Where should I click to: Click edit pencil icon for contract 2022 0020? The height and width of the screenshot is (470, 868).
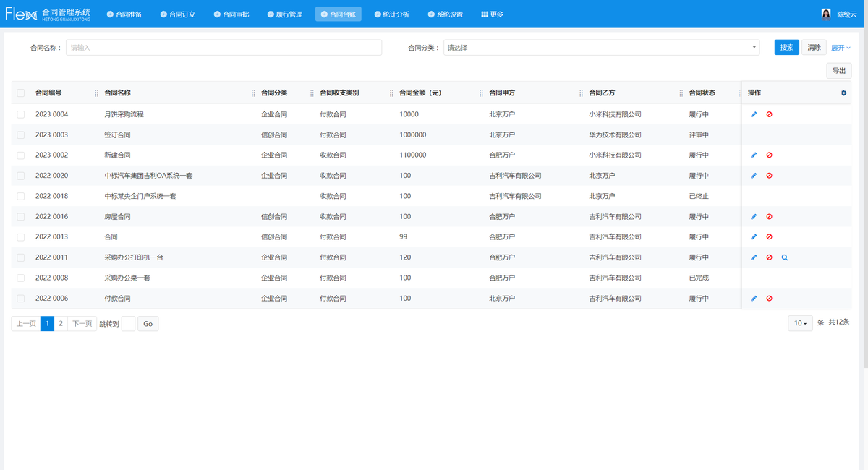[x=754, y=176]
